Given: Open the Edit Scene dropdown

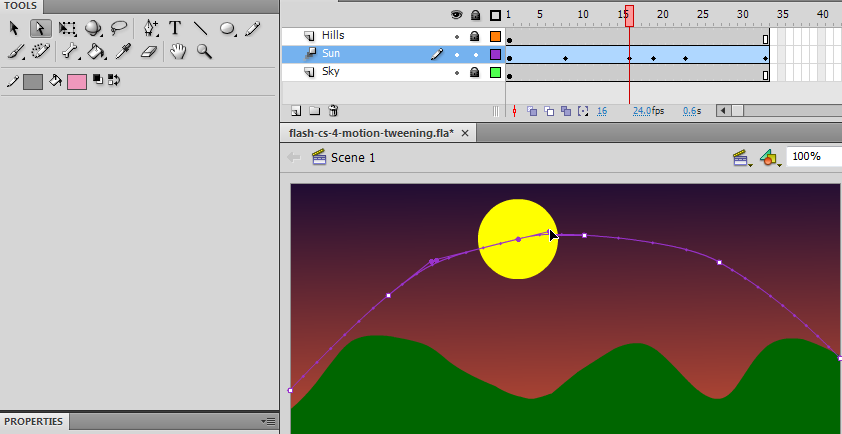Looking at the screenshot, I should (742, 158).
